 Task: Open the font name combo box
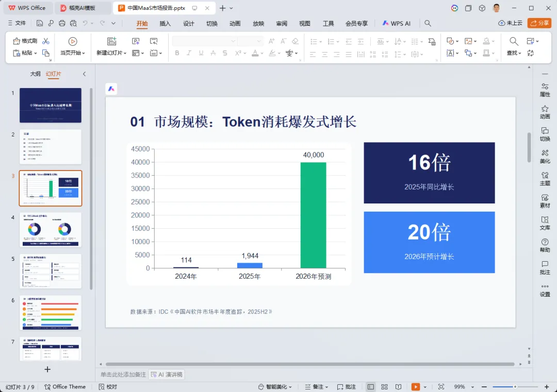[204, 41]
